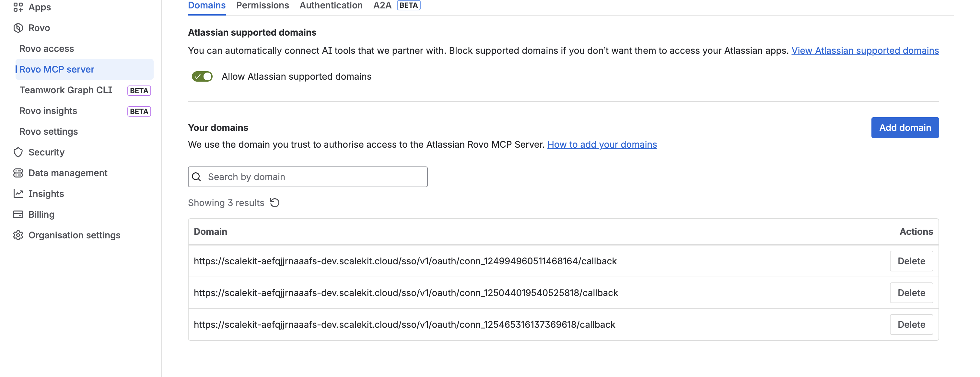
Task: Click the Data management database icon
Action: tap(18, 173)
